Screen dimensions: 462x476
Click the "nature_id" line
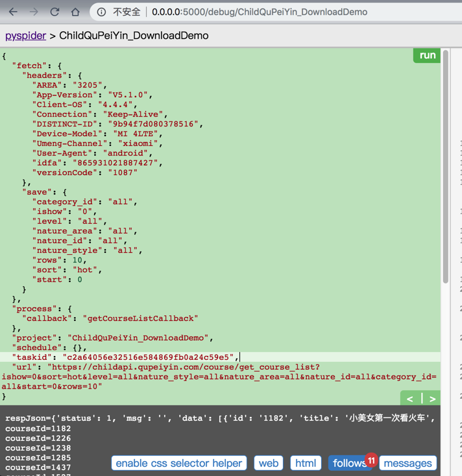pos(80,241)
